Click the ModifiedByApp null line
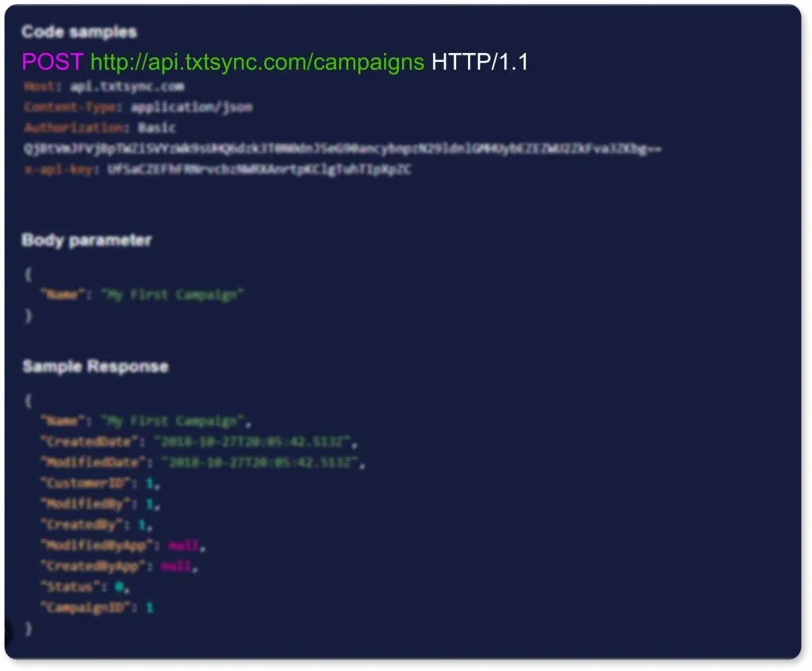The width and height of the screenshot is (812, 671). (124, 546)
